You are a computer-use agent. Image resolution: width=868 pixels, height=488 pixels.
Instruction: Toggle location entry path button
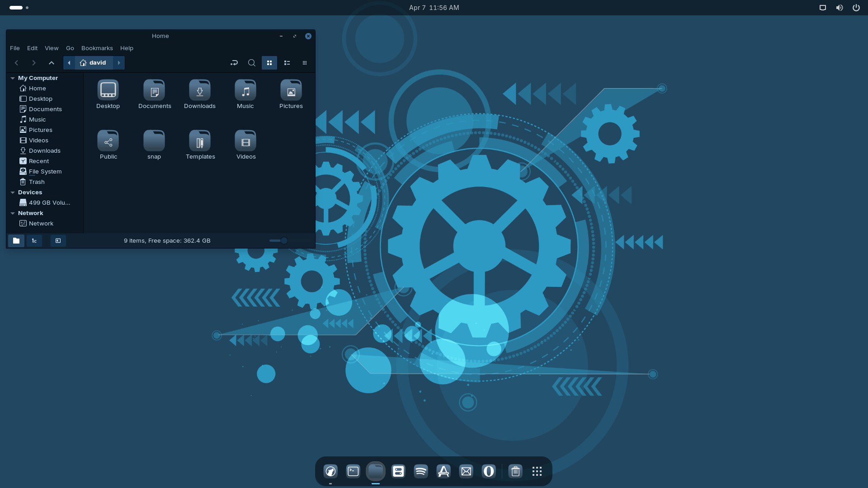point(234,63)
